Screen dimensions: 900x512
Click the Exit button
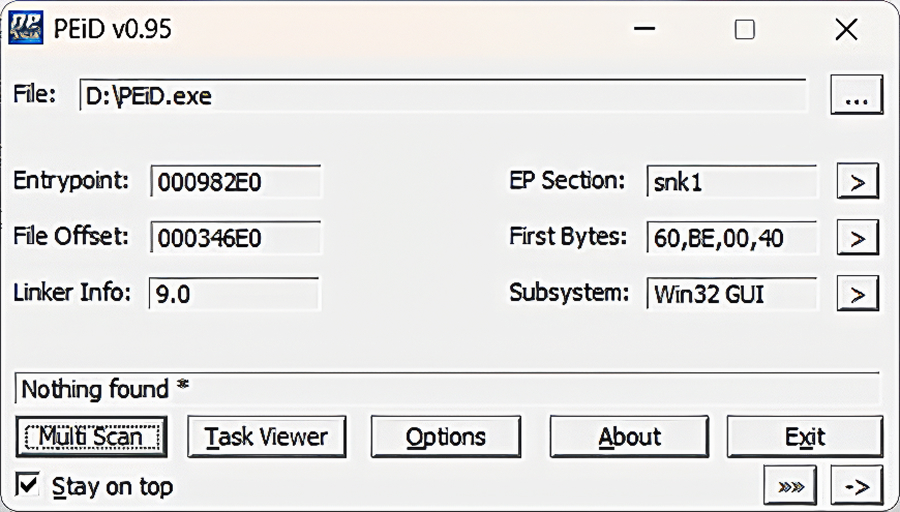point(805,437)
